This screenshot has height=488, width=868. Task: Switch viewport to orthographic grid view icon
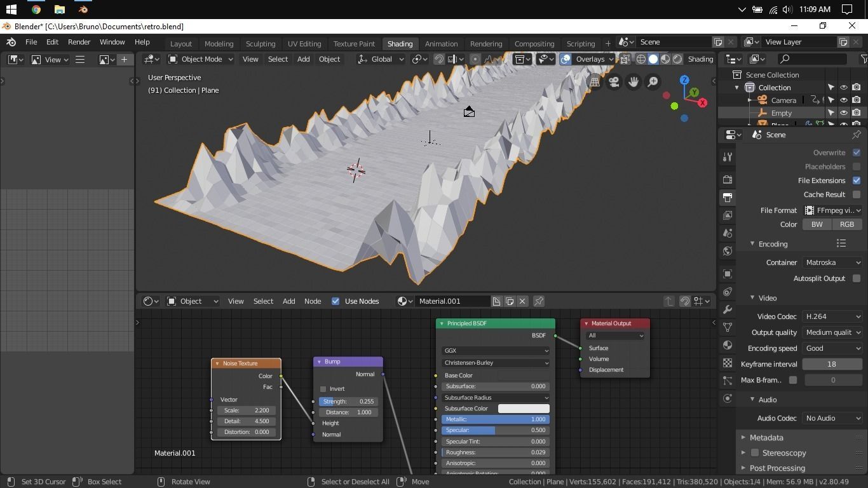[x=595, y=82]
